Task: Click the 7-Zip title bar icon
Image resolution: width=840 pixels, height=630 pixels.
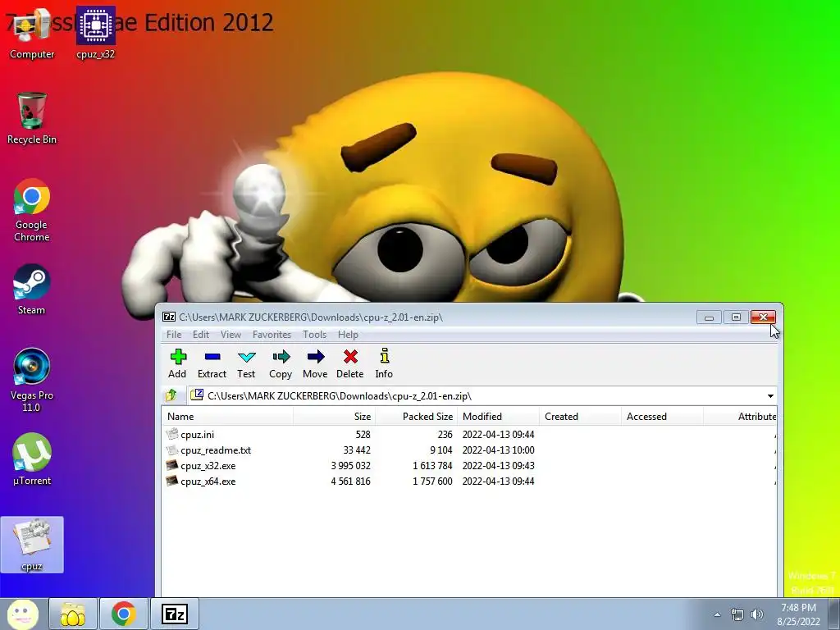Action: (x=169, y=317)
